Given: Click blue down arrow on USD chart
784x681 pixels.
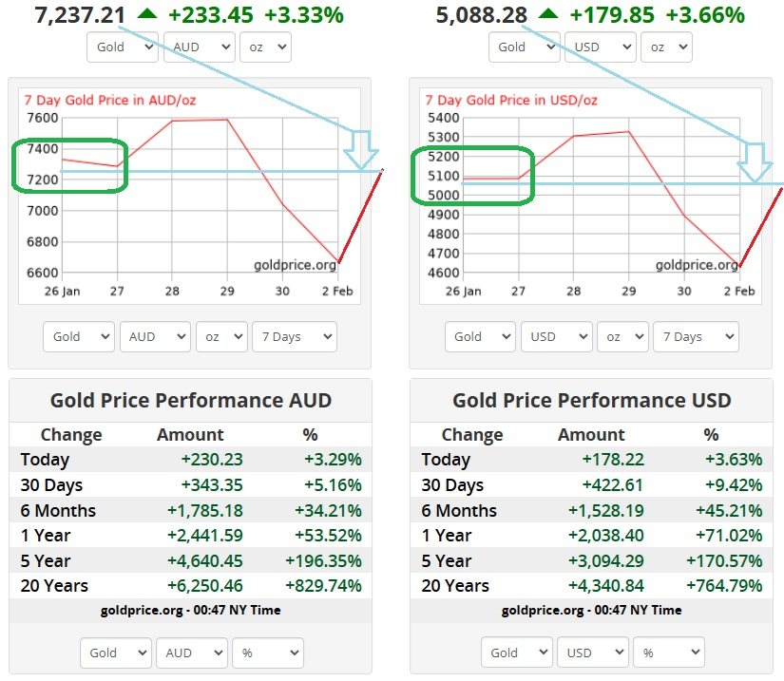Looking at the screenshot, I should click(756, 161).
